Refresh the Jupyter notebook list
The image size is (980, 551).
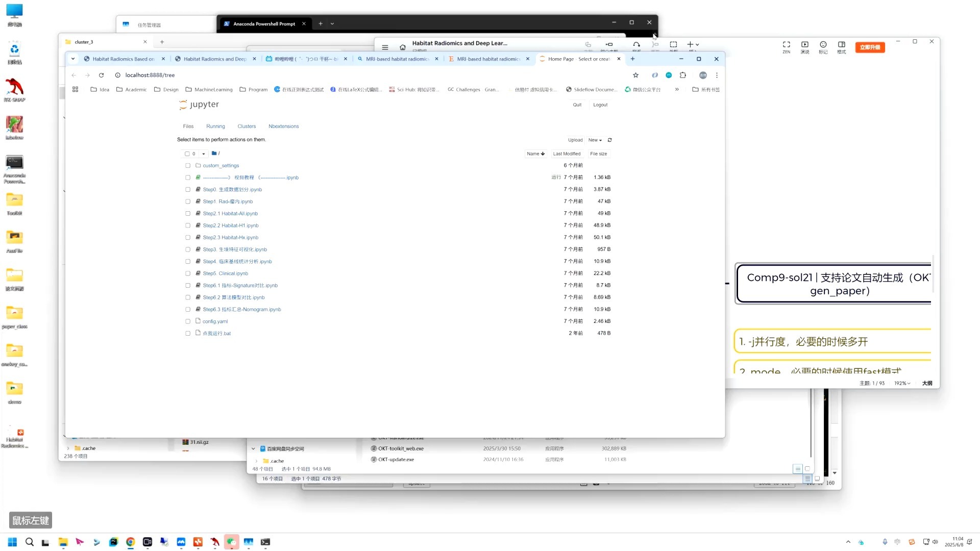(x=609, y=140)
